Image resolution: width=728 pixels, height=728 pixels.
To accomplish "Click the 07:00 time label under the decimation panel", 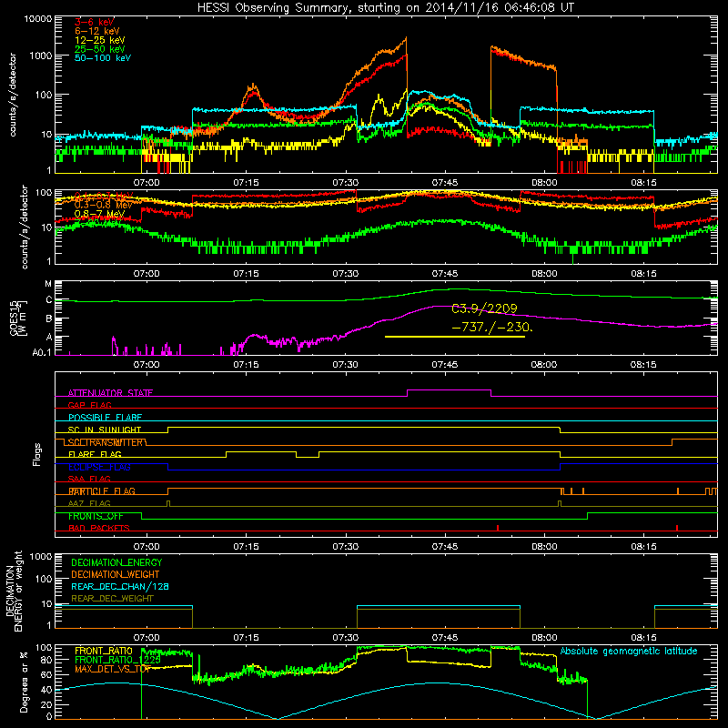I will [x=147, y=638].
